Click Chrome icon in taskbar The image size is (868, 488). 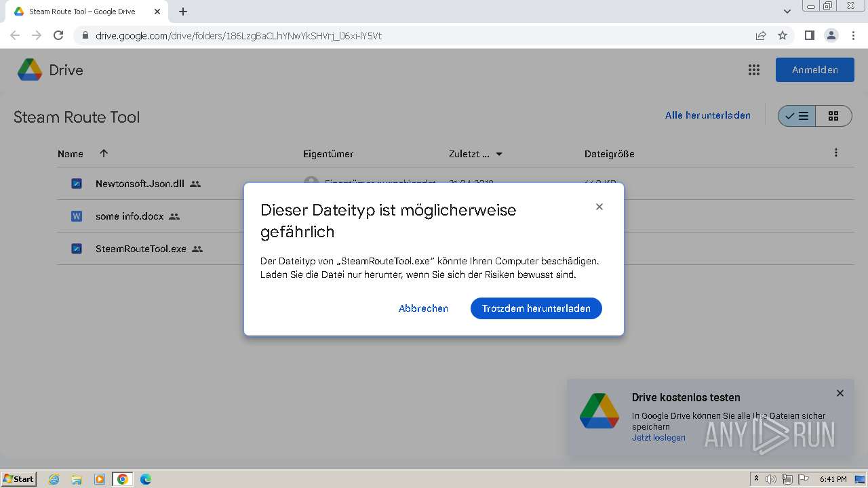tap(123, 479)
